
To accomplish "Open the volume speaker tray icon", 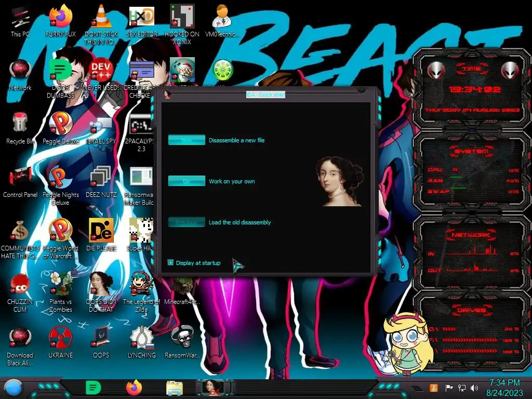I will [474, 388].
